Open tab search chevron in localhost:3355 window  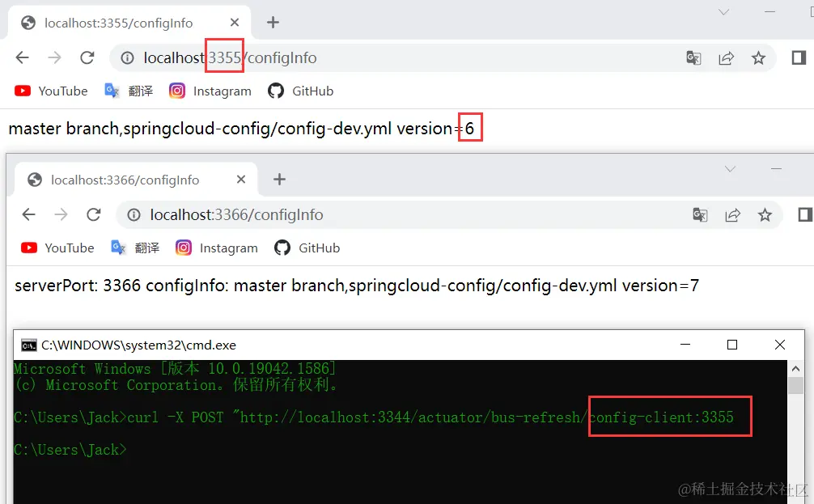723,12
